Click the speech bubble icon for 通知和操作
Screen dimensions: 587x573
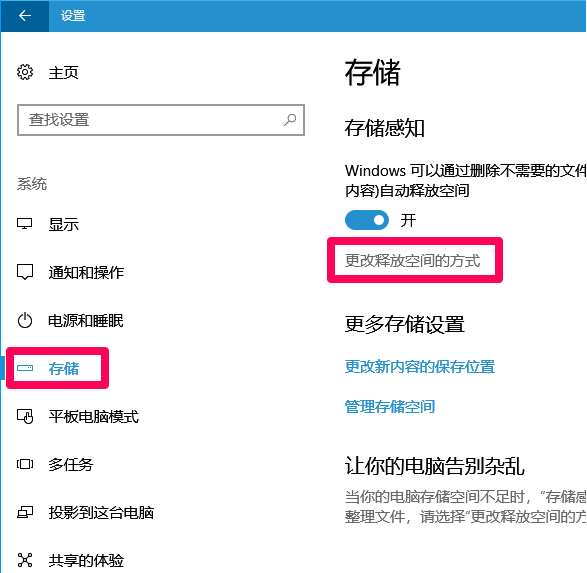[x=25, y=272]
